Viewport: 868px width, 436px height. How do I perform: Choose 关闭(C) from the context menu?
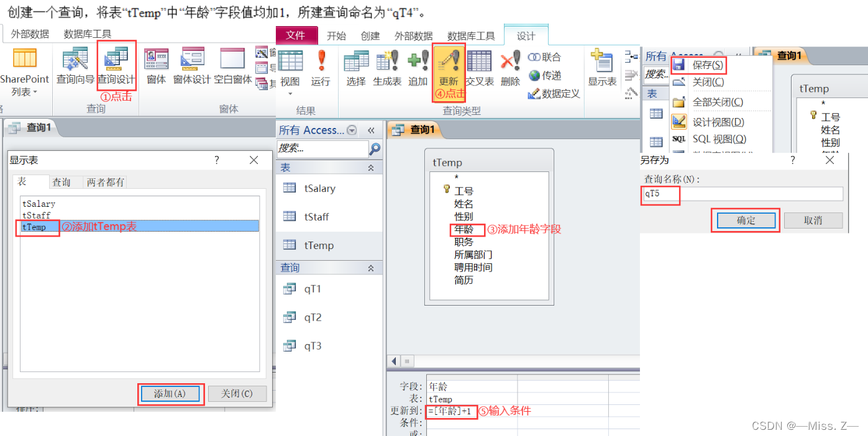coord(708,82)
